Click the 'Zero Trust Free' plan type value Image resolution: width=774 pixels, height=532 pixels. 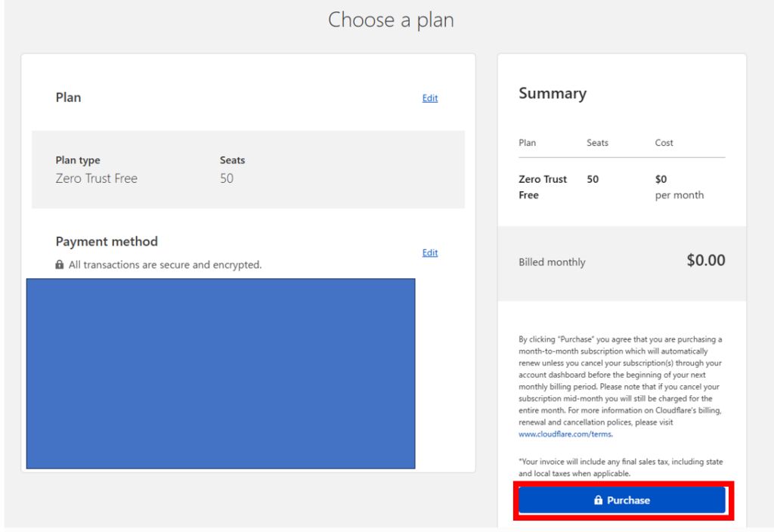click(97, 179)
